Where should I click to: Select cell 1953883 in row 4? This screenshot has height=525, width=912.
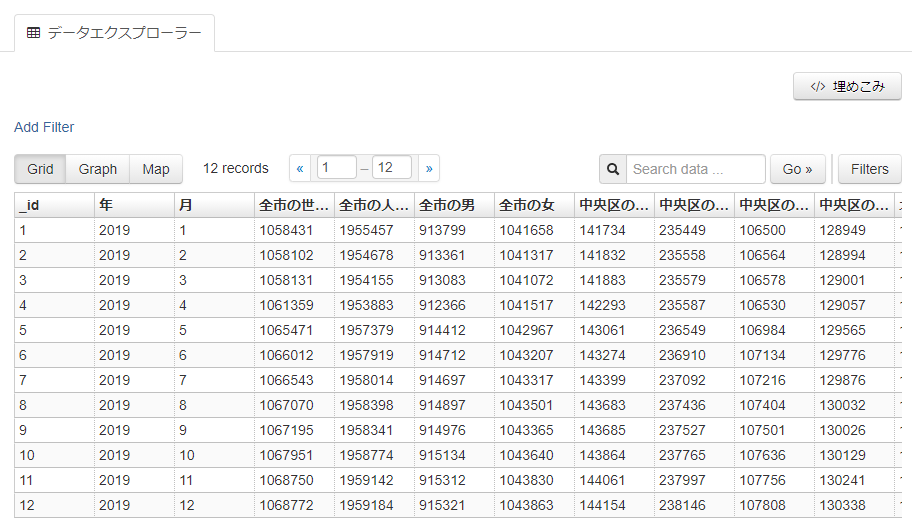[x=375, y=305]
